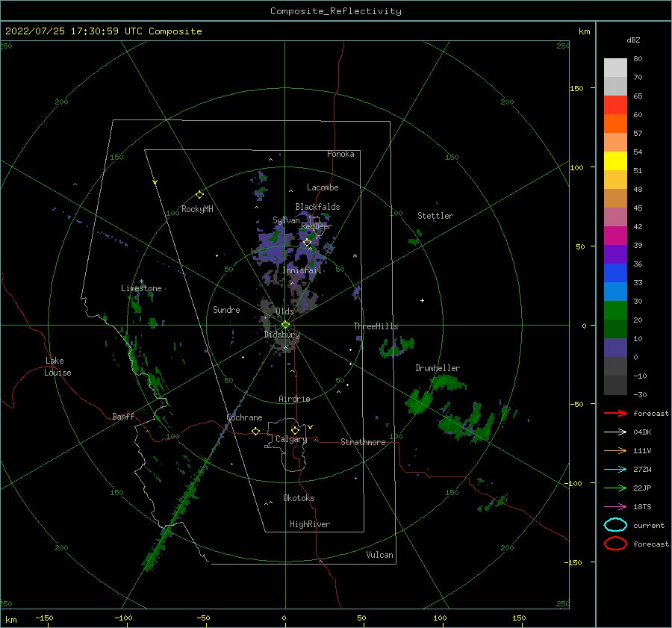Click the yellow diamond marker above Calgary

click(x=295, y=430)
